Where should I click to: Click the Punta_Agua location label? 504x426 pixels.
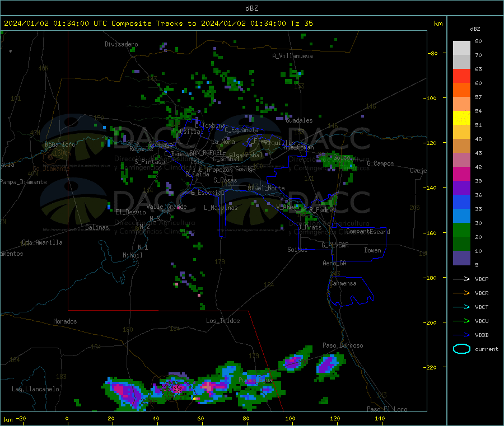click(x=255, y=380)
